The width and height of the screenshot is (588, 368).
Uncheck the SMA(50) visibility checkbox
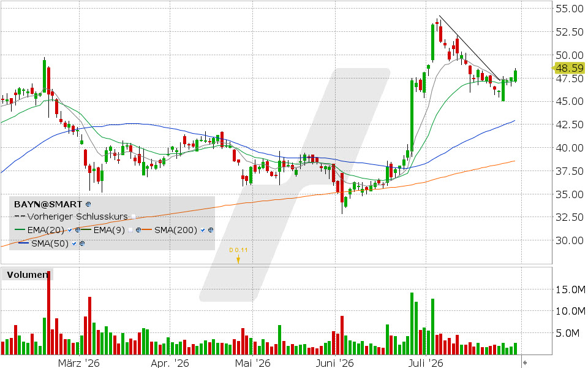tap(74, 243)
